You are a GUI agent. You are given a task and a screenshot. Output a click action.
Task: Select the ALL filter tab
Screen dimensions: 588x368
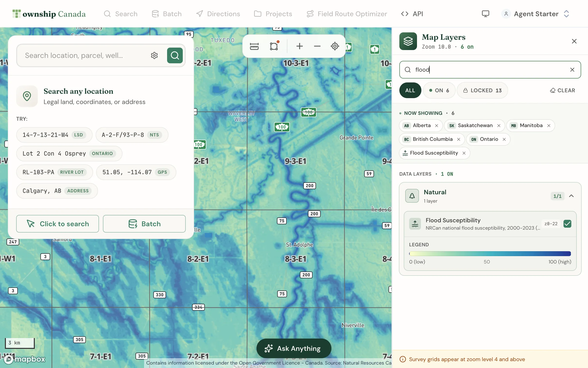click(x=410, y=90)
